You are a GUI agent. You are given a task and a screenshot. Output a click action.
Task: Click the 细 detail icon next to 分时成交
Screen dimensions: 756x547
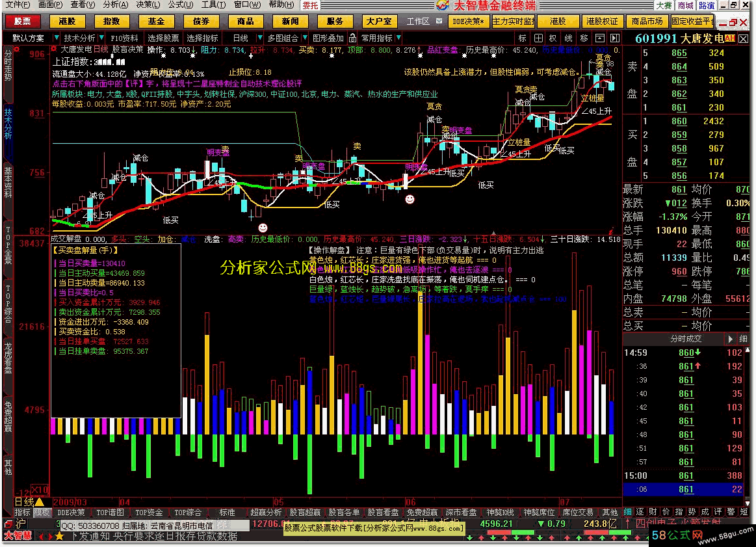743,339
